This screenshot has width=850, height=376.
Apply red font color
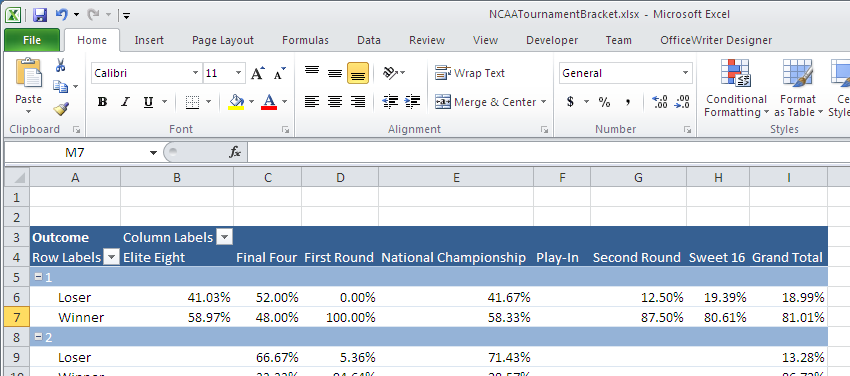[x=269, y=102]
